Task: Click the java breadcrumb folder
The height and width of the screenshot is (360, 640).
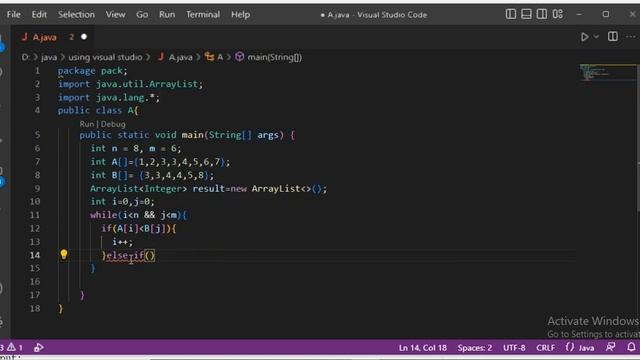Action: point(49,58)
